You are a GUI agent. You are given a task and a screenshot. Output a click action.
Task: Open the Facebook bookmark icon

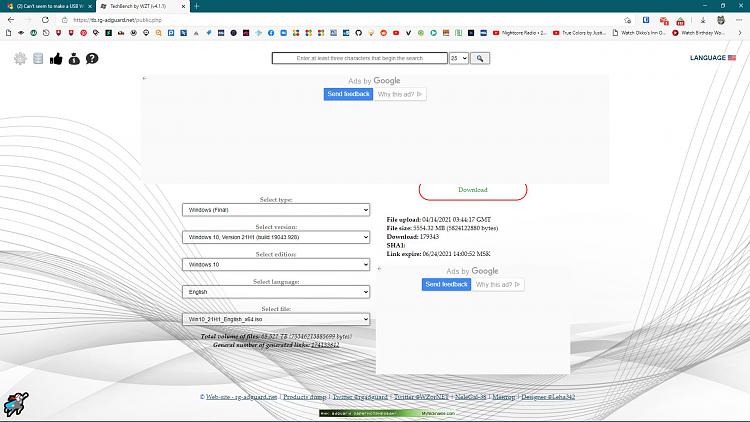click(x=271, y=33)
